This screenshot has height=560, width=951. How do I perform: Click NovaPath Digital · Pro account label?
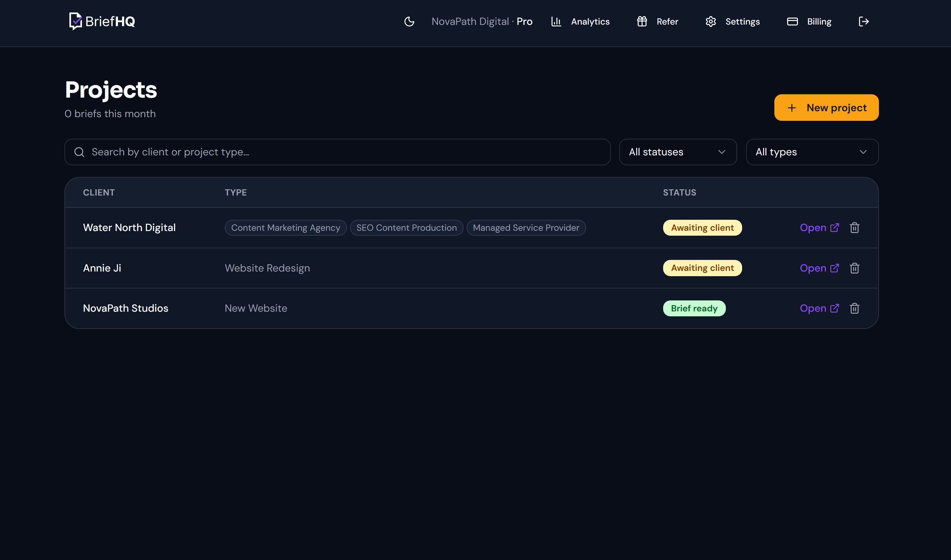tap(482, 22)
